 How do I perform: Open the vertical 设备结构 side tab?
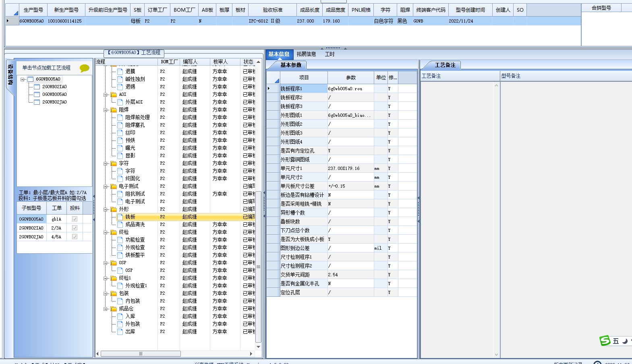click(10, 75)
